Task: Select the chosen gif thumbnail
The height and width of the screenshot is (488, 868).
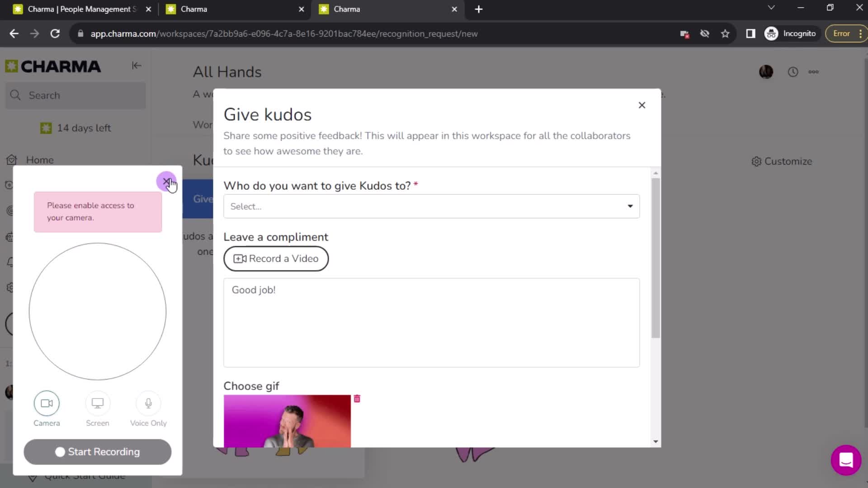Action: (287, 421)
